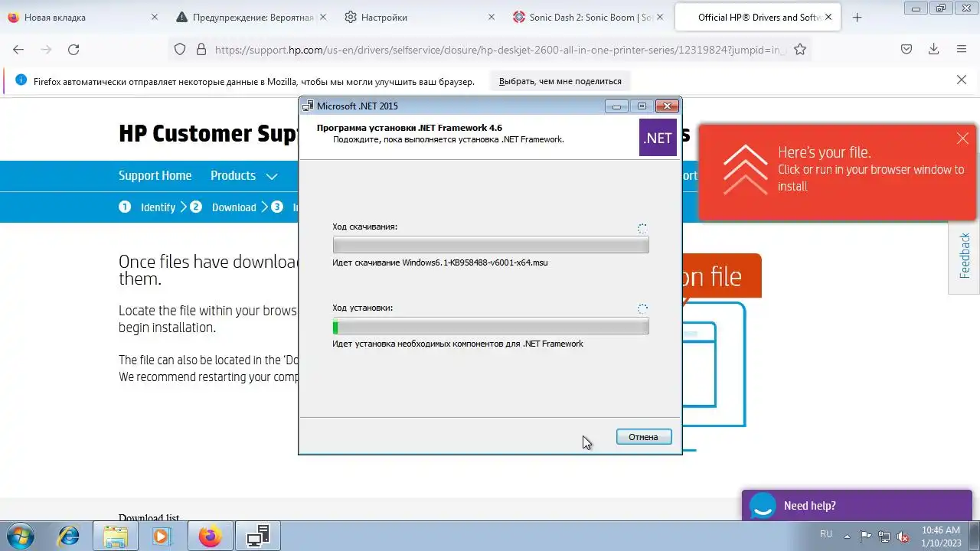Launch Internet Explorer from taskbar

pos(68,536)
